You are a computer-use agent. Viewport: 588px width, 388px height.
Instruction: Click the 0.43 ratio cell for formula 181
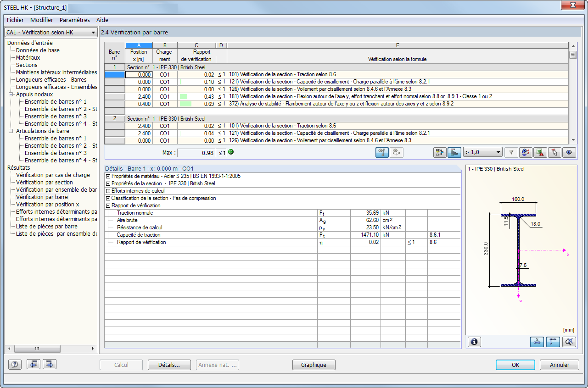tap(196, 97)
